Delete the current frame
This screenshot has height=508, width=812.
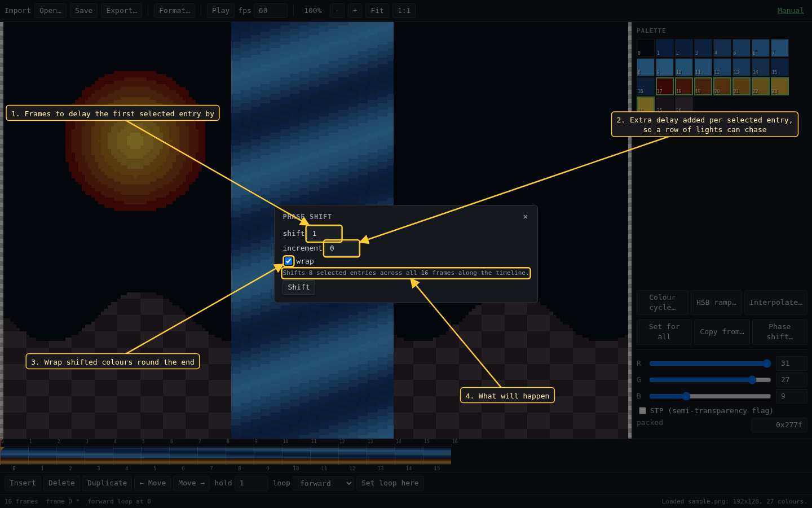coord(61,483)
